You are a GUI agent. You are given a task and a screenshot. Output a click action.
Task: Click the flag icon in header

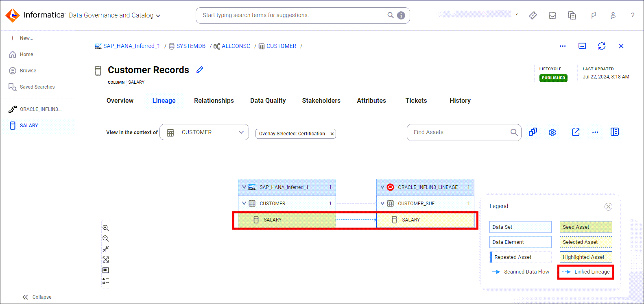(594, 15)
